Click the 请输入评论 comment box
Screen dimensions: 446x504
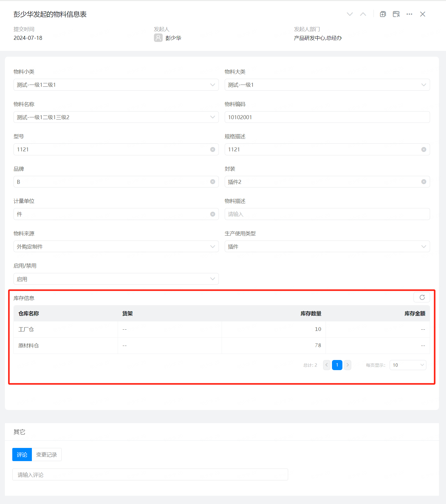tap(150, 475)
